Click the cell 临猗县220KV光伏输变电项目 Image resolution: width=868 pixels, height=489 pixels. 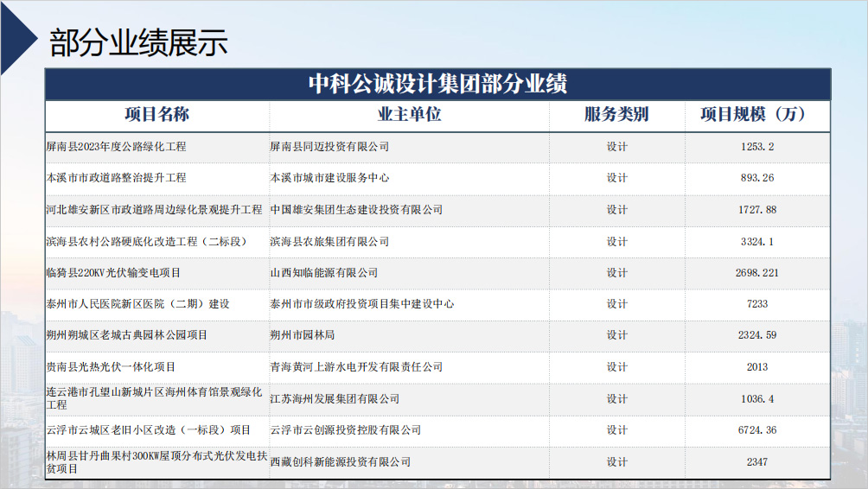point(113,273)
